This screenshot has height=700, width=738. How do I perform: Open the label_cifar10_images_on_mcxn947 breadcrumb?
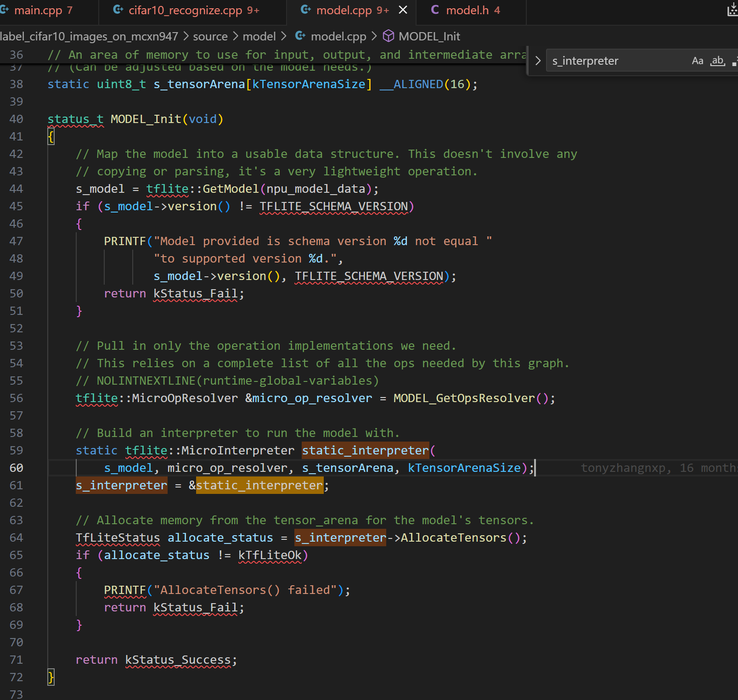(89, 36)
